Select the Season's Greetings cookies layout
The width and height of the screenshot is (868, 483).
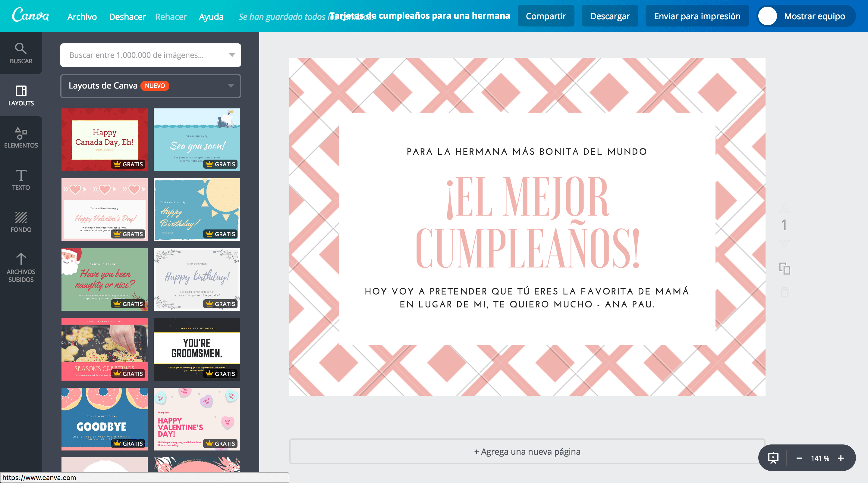(x=105, y=349)
